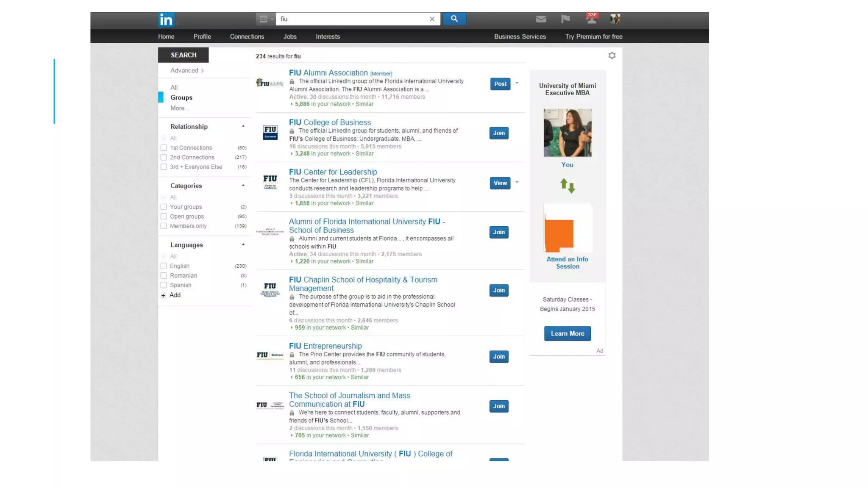Clear the search box with the X
This screenshot has width=868, height=488.
click(x=432, y=19)
